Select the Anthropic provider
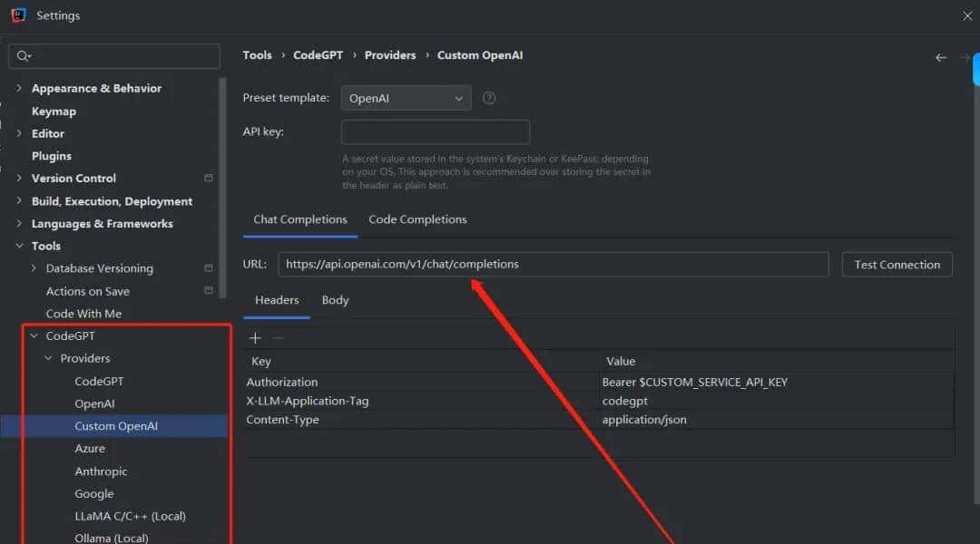The width and height of the screenshot is (980, 544). pyautogui.click(x=101, y=471)
